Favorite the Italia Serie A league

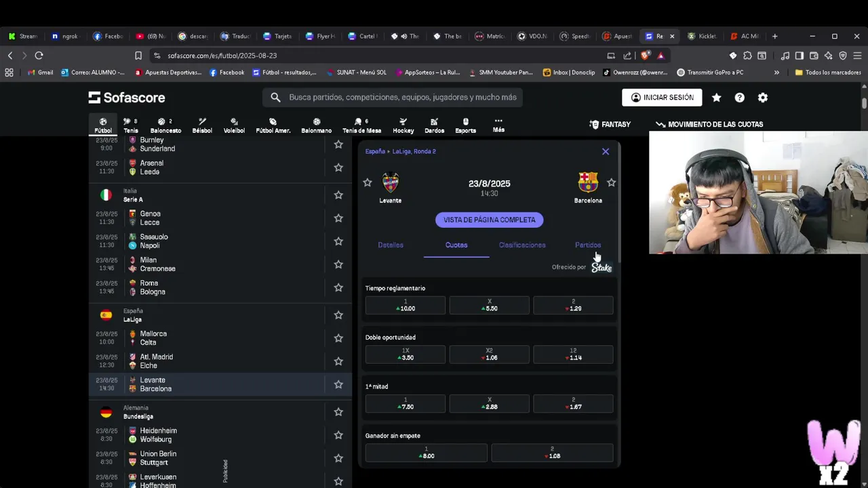click(x=338, y=195)
